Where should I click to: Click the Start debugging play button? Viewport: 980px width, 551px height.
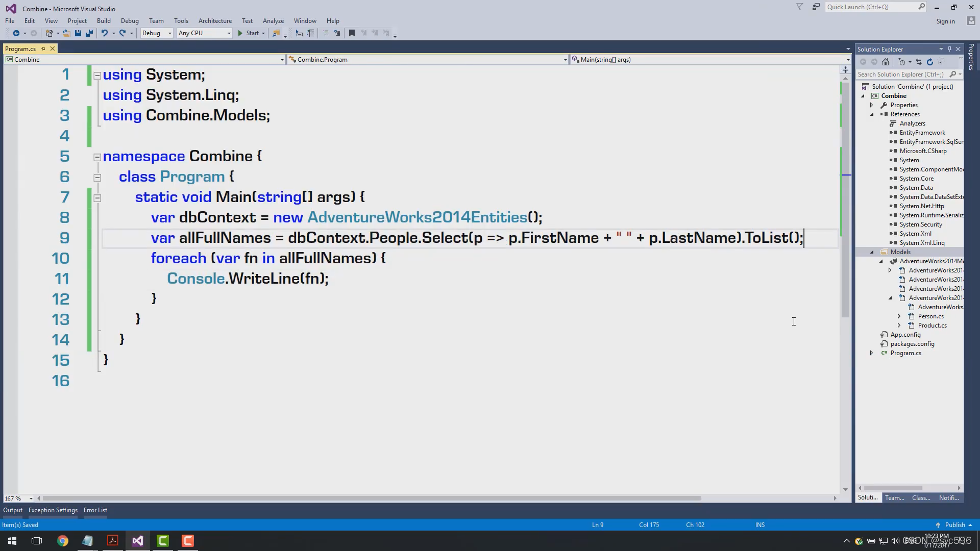(x=240, y=33)
